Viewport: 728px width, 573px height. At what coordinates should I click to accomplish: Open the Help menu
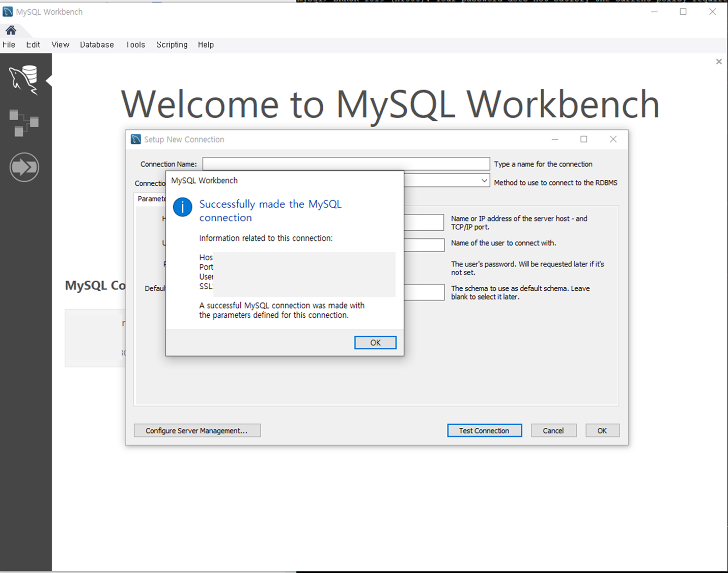click(206, 45)
